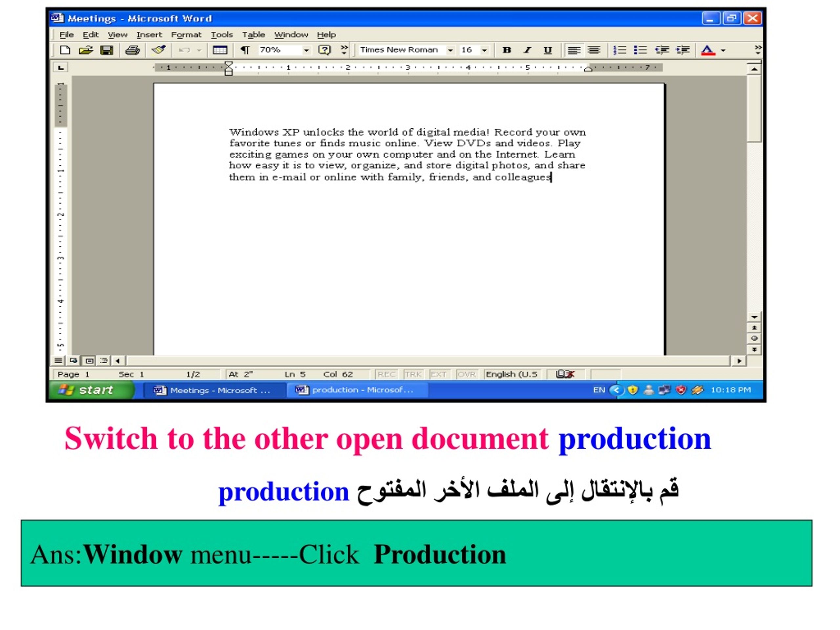This screenshot has width=840, height=630.
Task: Open the Help menu
Action: point(326,34)
